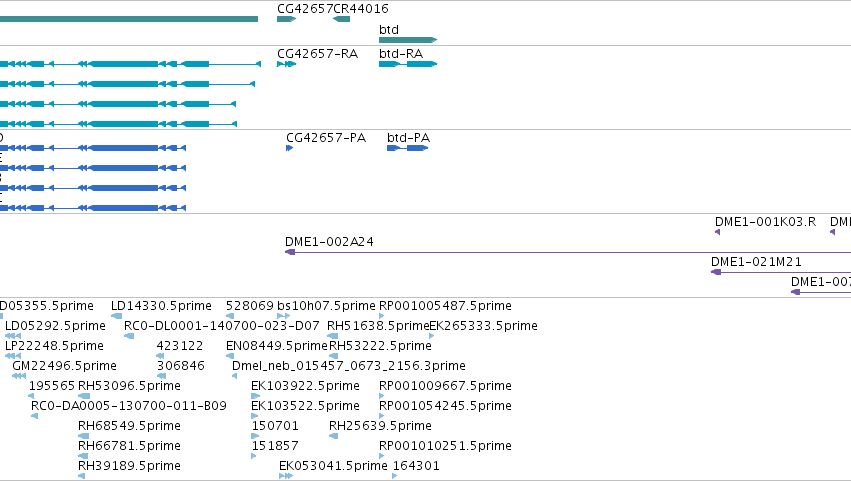Screen dimensions: 851x481
Task: Click the RH53222.5prime EST
Action: click(x=333, y=356)
